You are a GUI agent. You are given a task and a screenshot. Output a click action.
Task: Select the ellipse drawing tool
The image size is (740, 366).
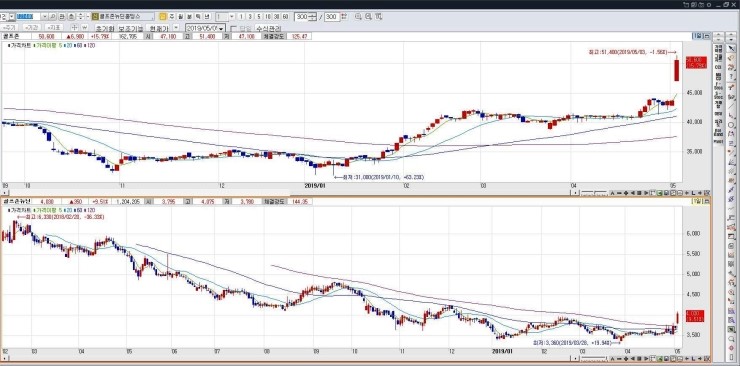point(731,125)
